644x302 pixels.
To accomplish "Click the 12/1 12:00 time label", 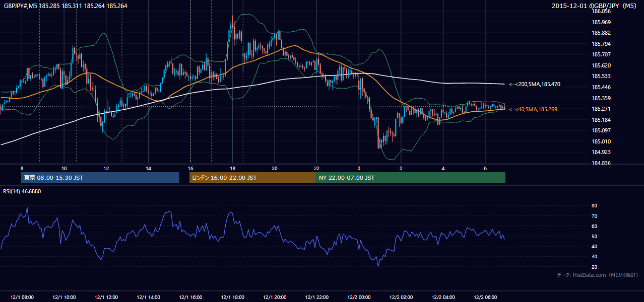I will (x=106, y=297).
